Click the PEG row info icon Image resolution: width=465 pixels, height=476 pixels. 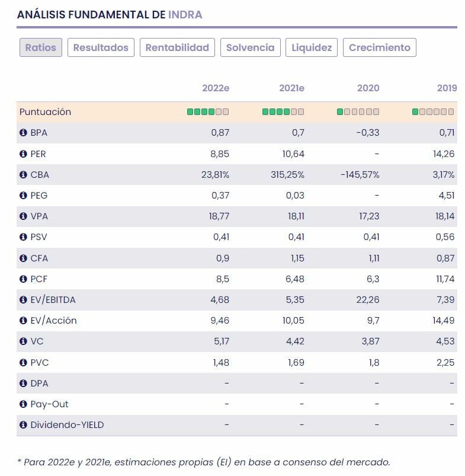24,196
